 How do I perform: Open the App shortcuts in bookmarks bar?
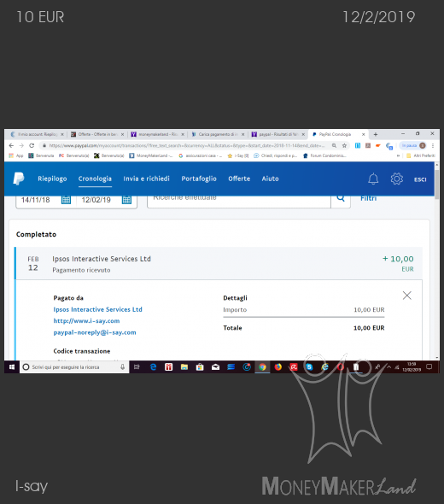pyautogui.click(x=16, y=155)
